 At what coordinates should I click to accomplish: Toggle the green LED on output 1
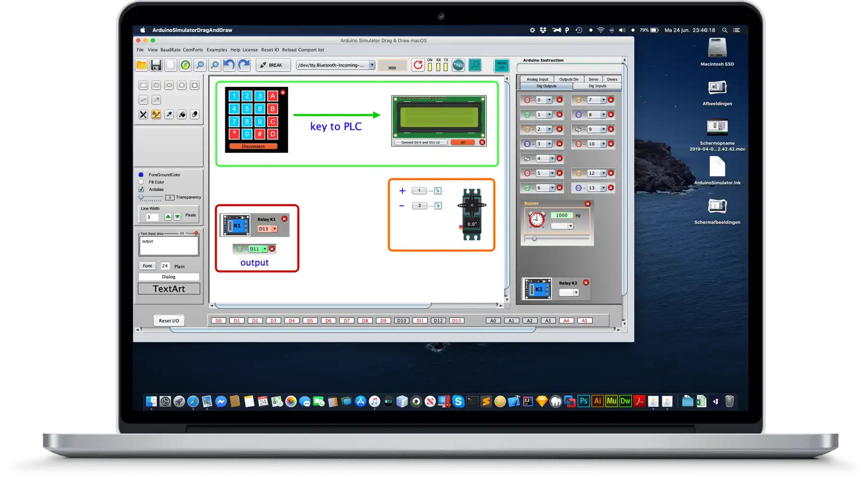(x=527, y=115)
